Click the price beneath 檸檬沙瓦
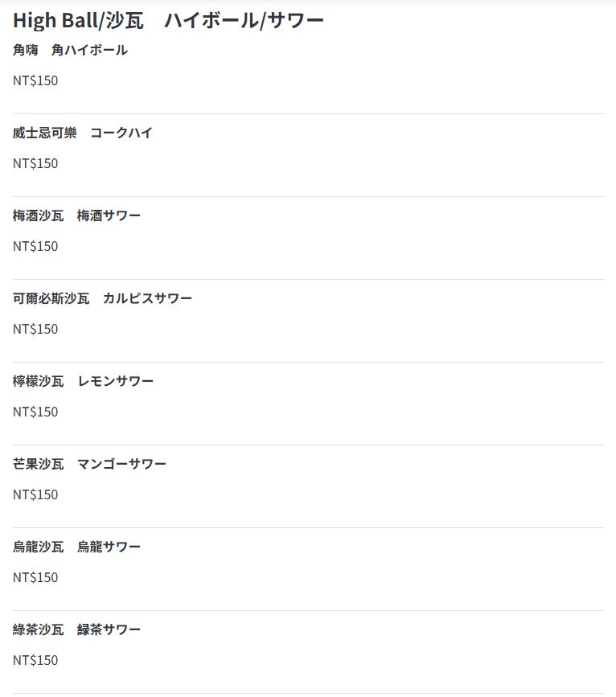The image size is (616, 697). pyautogui.click(x=35, y=412)
